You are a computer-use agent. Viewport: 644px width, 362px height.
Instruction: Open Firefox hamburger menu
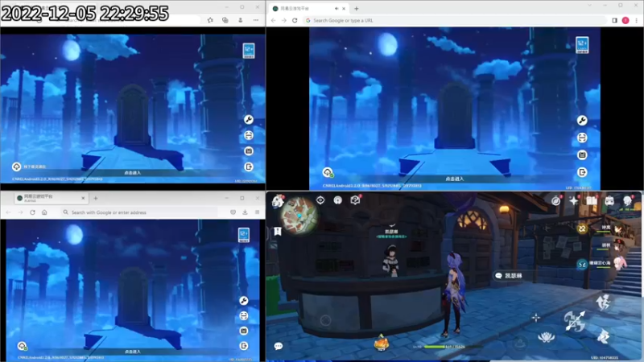(257, 212)
